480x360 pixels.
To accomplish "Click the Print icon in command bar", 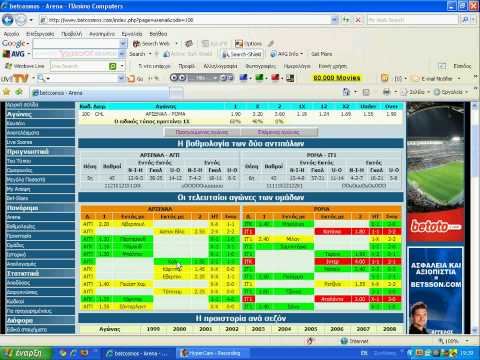I will [x=387, y=92].
